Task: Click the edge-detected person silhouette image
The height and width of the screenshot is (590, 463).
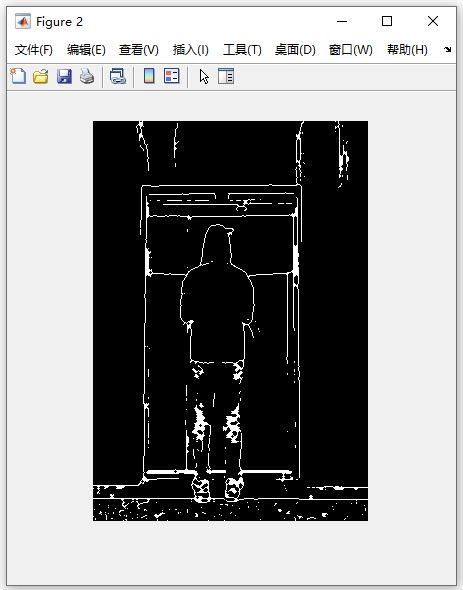Action: pyautogui.click(x=230, y=321)
